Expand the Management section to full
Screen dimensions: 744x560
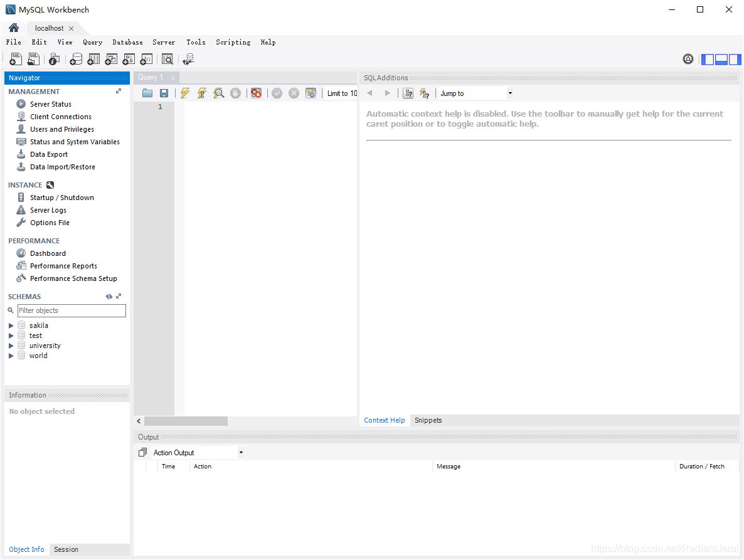pos(119,91)
